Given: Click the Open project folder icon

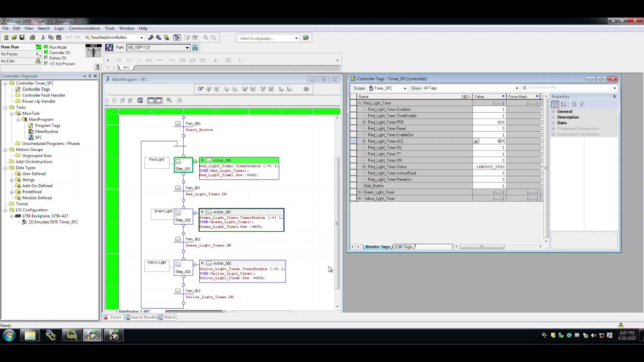Looking at the screenshot, I should (14, 38).
